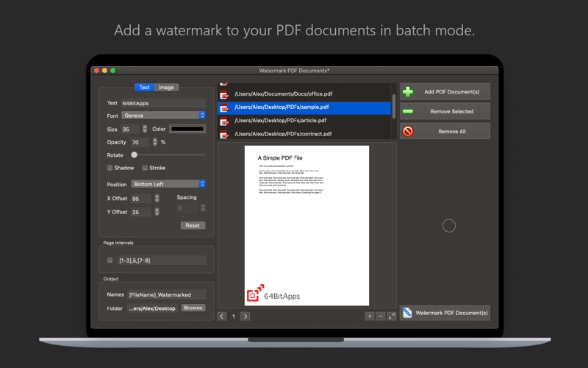Click the green minus Remove Selected icon
Viewport: 588px width, 368px height.
(408, 112)
